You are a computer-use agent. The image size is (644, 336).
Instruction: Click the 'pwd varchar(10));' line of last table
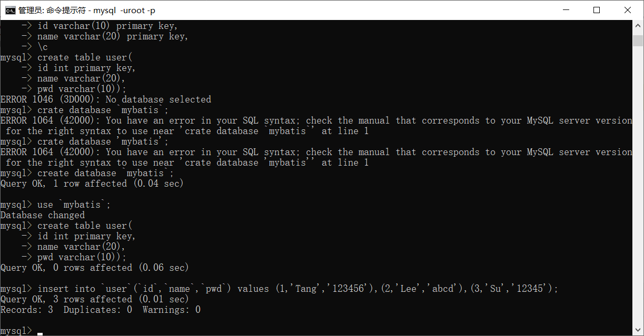click(x=82, y=257)
